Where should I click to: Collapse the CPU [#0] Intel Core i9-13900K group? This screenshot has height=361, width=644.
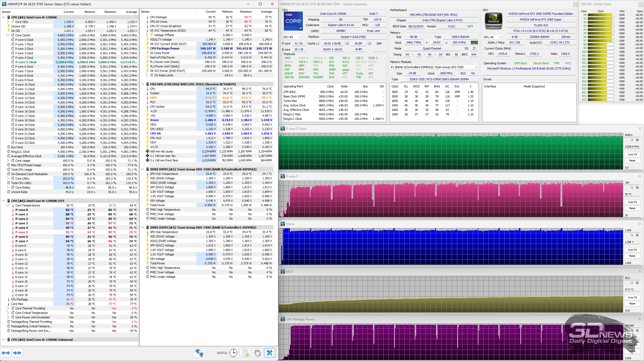coord(4,17)
